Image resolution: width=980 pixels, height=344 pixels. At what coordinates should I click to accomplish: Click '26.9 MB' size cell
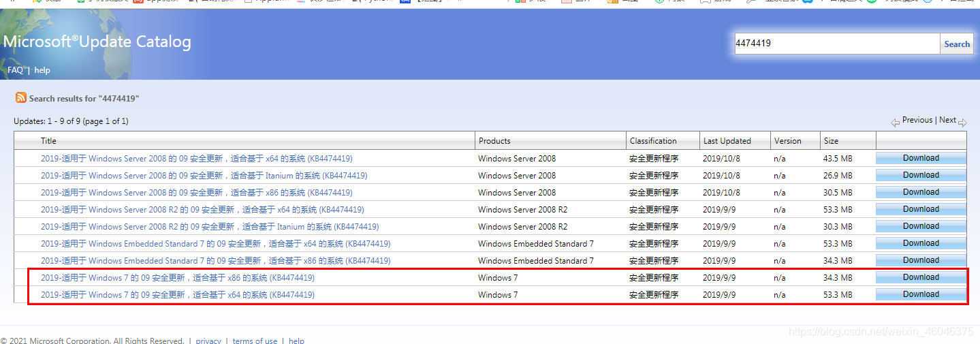point(838,176)
